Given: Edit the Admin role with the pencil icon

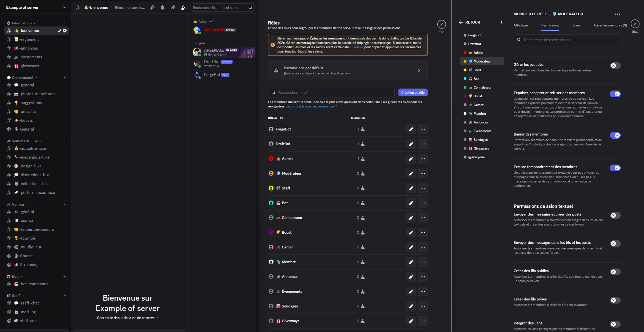Looking at the screenshot, I should [x=411, y=159].
